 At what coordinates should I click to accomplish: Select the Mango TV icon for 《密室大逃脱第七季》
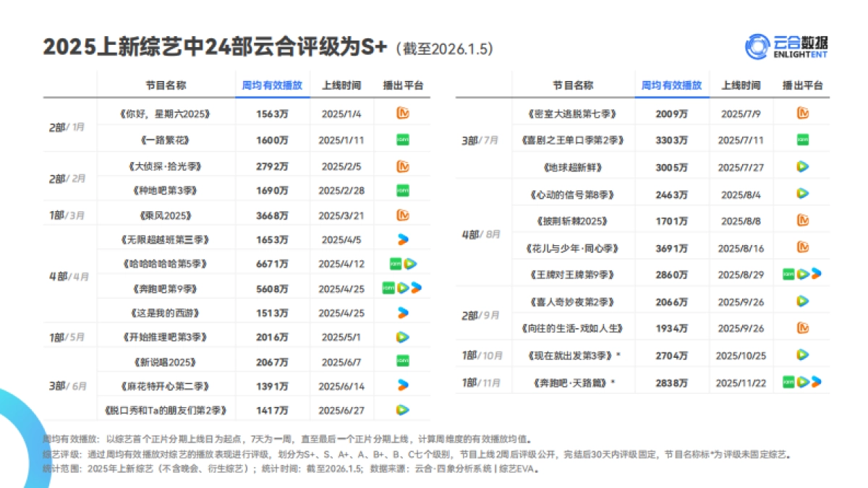point(803,114)
